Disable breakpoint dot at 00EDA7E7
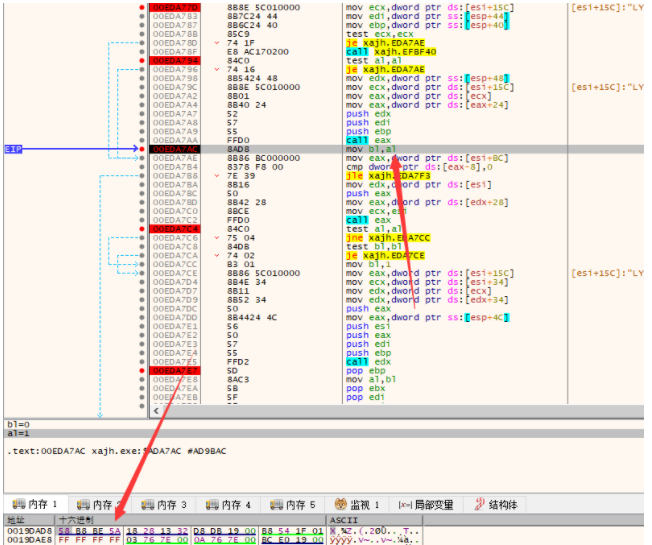Screen dimensions: 652x545 tap(142, 371)
